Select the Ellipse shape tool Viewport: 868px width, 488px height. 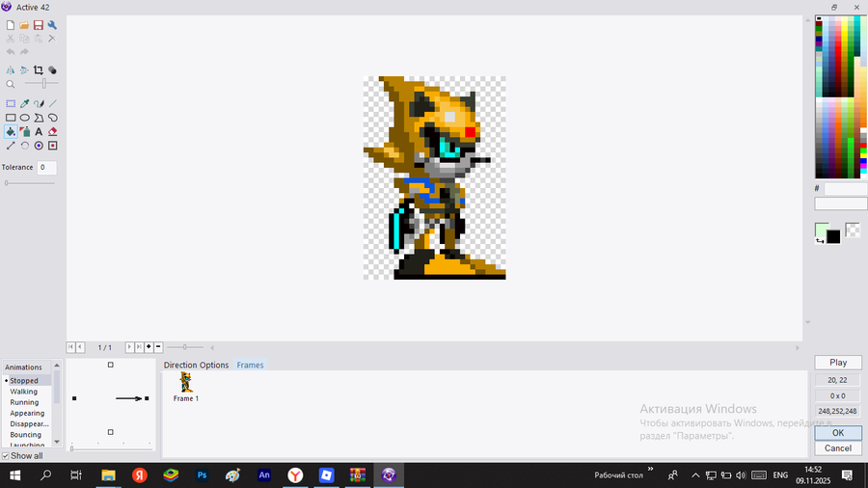pos(24,118)
